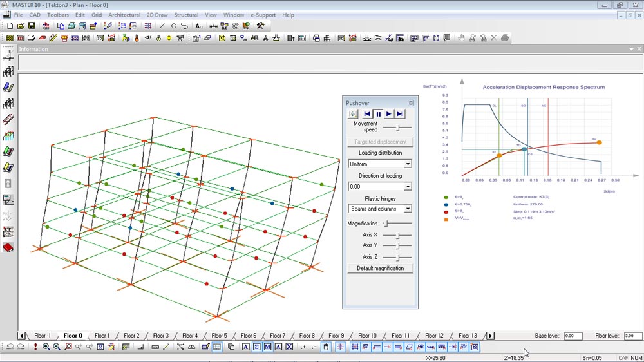
Task: Click the Magnification slider
Action: (397, 223)
